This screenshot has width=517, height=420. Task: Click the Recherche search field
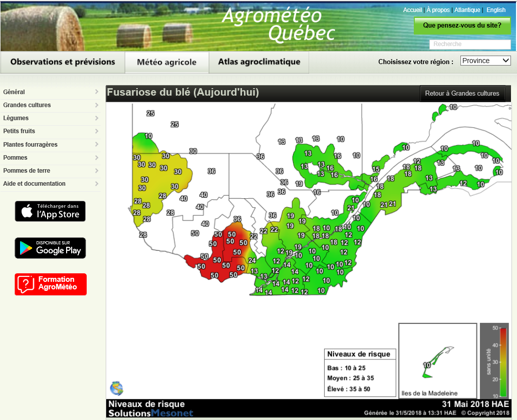click(x=469, y=44)
